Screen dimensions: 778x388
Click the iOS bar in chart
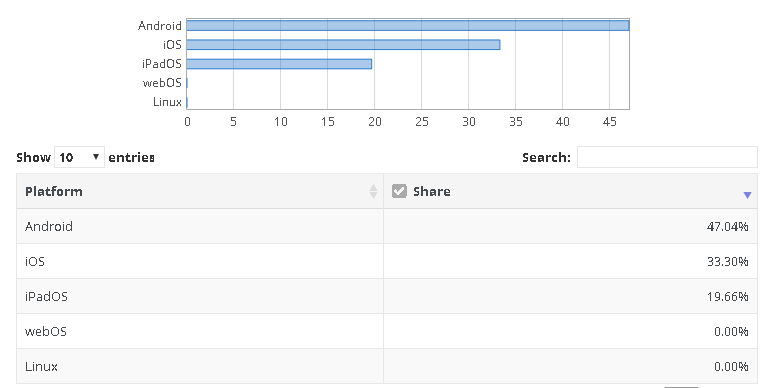point(343,45)
